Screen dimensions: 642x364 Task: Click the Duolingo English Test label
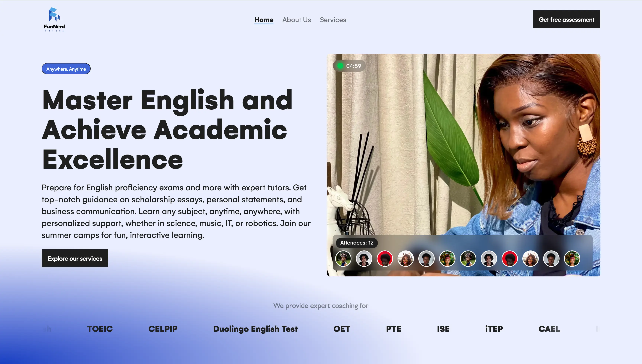(255, 329)
